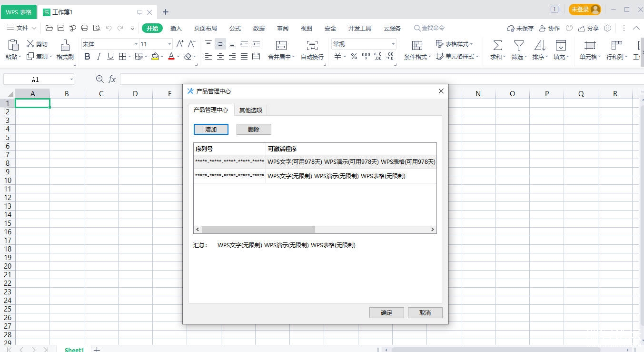Click the 分享 (Share) button
Image resolution: width=644 pixels, height=352 pixels.
(x=588, y=28)
